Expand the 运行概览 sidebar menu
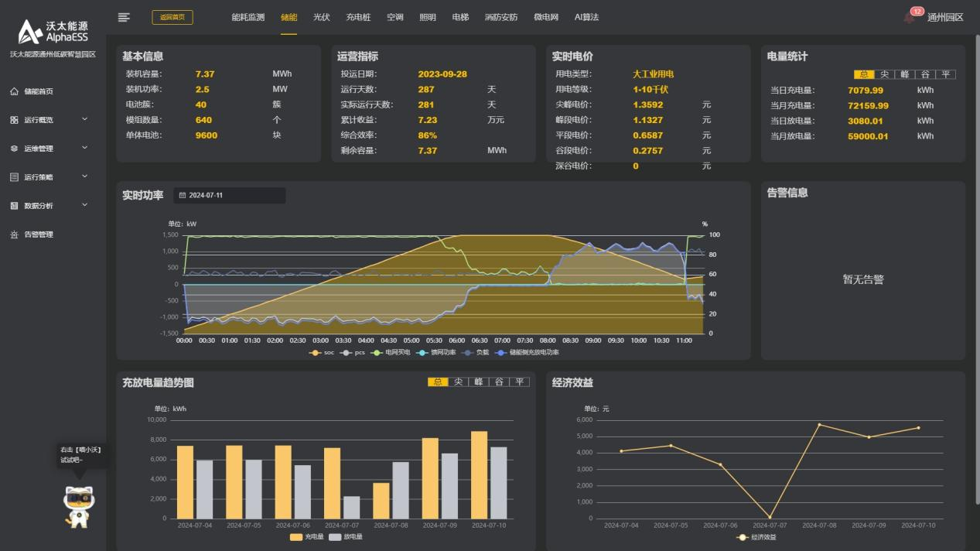The width and height of the screenshot is (980, 551). pos(84,120)
